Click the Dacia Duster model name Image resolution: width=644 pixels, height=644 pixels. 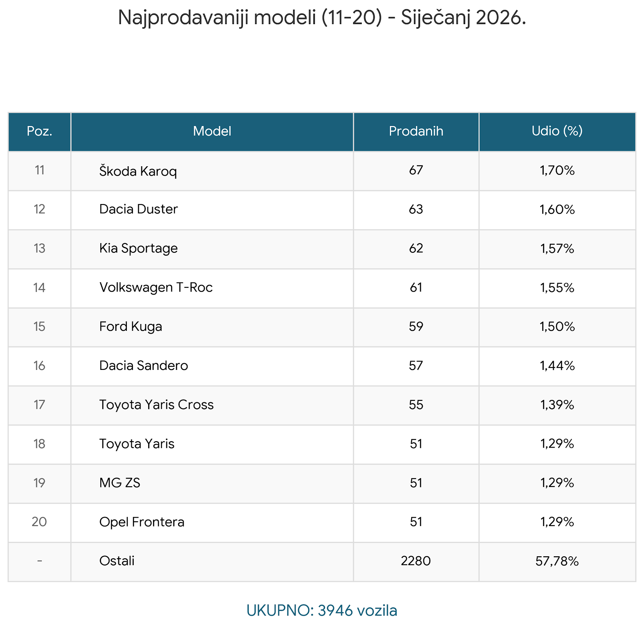(x=138, y=209)
